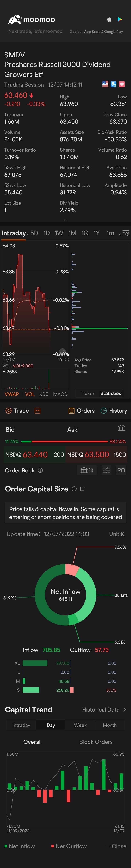Open Order Book filter sliders icon
Screen dimensions: 131x868
[106, 470]
